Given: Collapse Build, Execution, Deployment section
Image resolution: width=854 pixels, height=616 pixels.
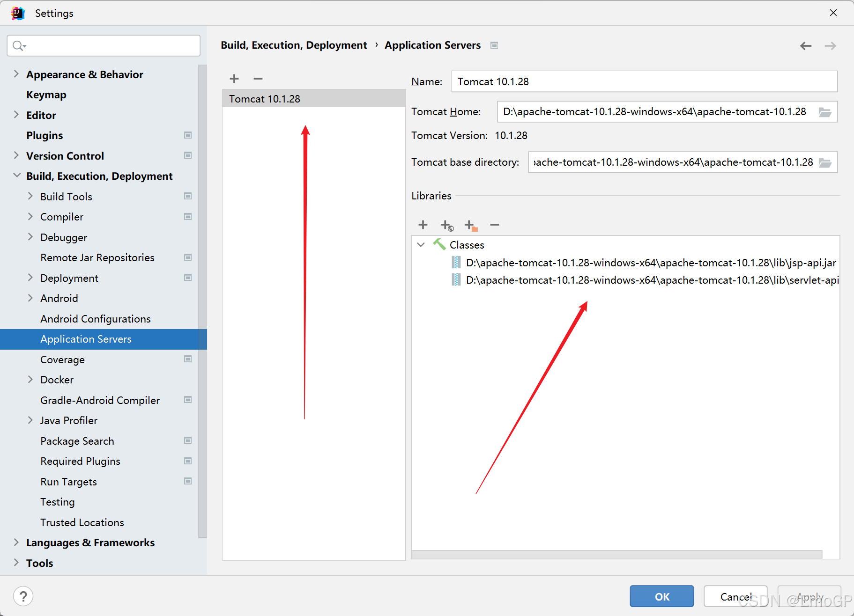Looking at the screenshot, I should pos(17,176).
